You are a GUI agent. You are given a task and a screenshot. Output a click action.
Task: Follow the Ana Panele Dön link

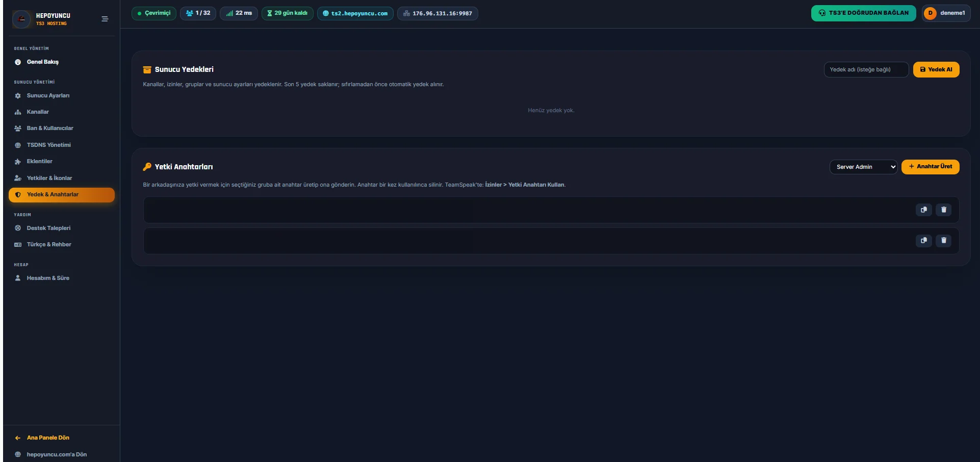click(x=48, y=438)
